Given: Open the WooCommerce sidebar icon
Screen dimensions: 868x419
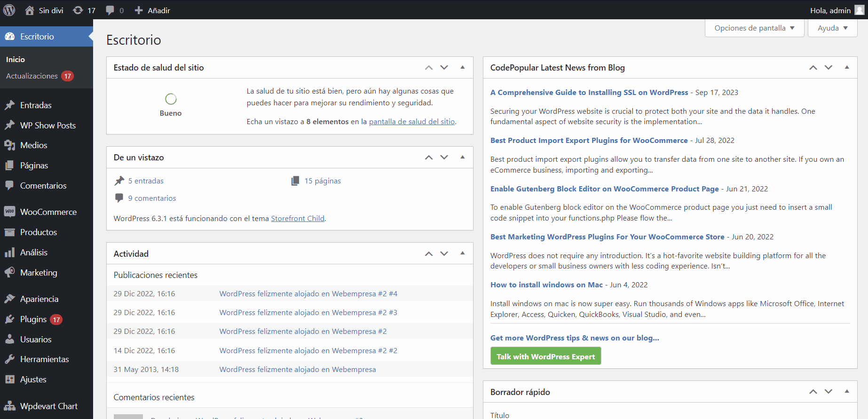Looking at the screenshot, I should pos(9,212).
